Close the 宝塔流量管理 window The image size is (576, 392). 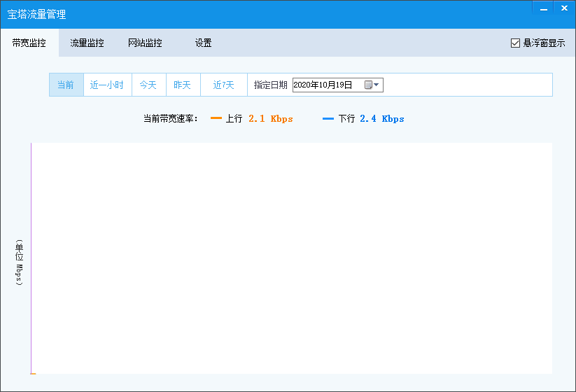565,8
